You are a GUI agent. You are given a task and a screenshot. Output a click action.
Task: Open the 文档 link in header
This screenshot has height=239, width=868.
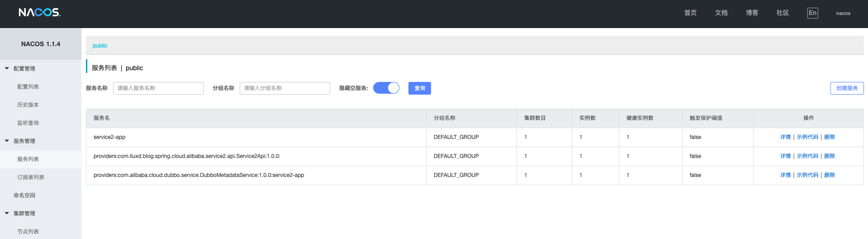click(721, 13)
